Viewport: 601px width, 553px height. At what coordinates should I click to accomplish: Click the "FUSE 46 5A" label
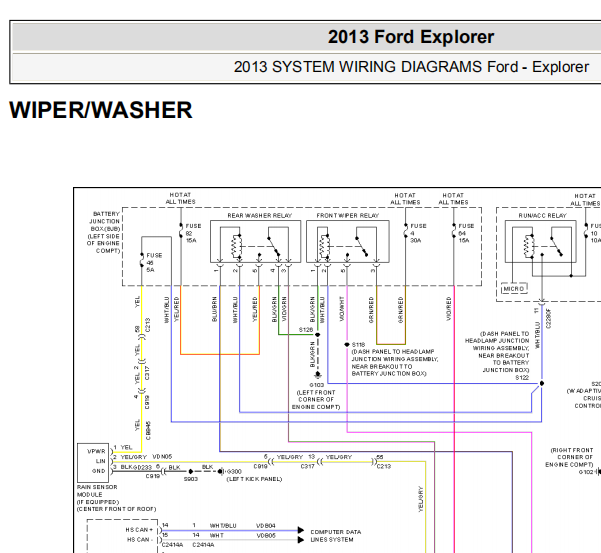coord(154,263)
